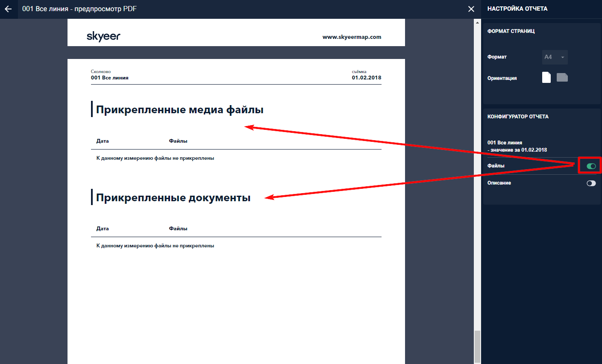
Task: Open the www.skyeermap.com link
Action: click(x=352, y=37)
